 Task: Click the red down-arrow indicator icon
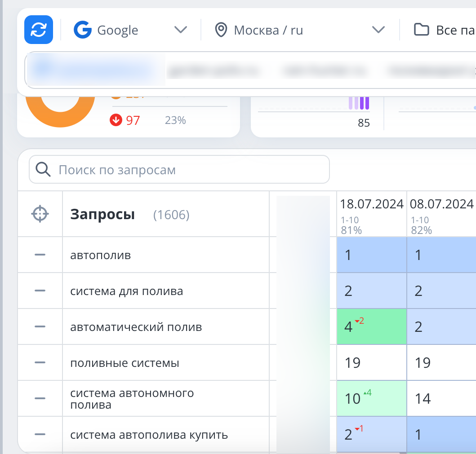point(116,120)
